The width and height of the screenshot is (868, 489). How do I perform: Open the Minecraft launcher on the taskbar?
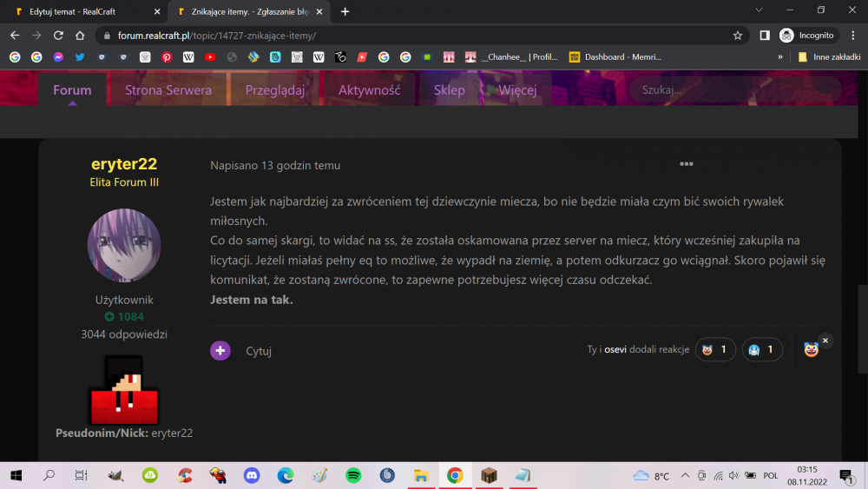point(489,476)
